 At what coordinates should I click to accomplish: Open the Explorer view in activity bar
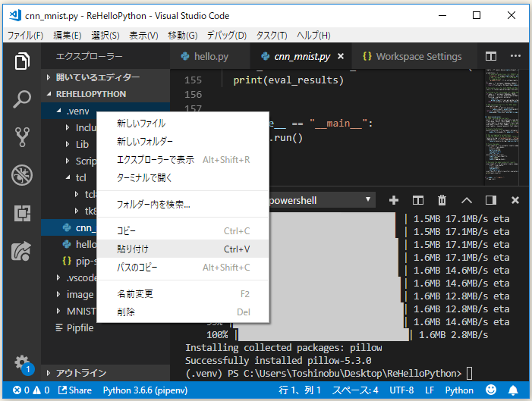[x=22, y=61]
